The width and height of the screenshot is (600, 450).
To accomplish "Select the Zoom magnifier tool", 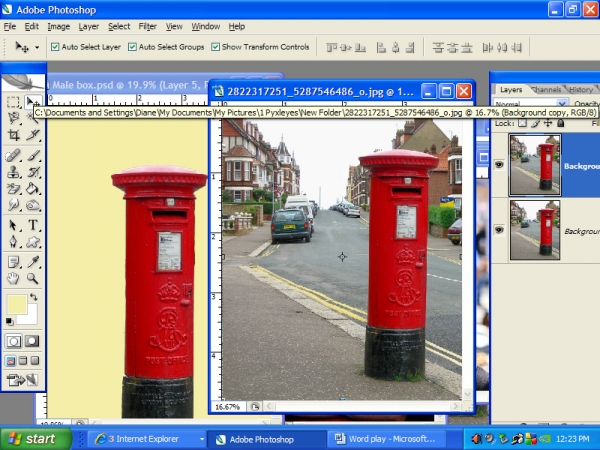I will click(x=33, y=279).
